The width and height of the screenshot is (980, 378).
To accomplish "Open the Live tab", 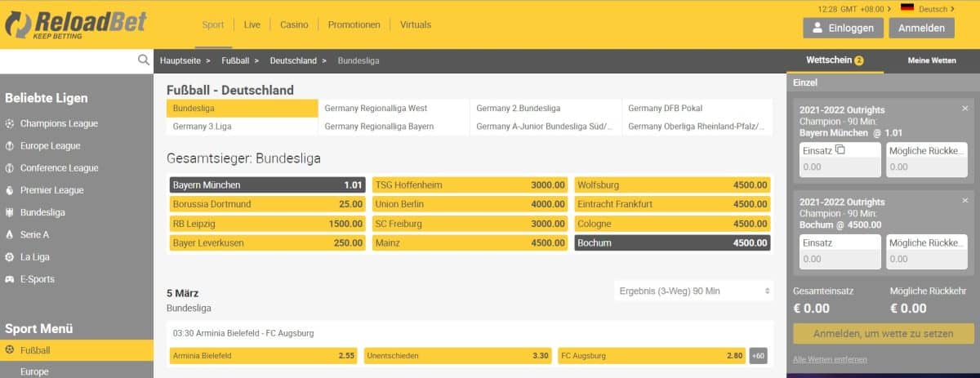I will click(252, 24).
